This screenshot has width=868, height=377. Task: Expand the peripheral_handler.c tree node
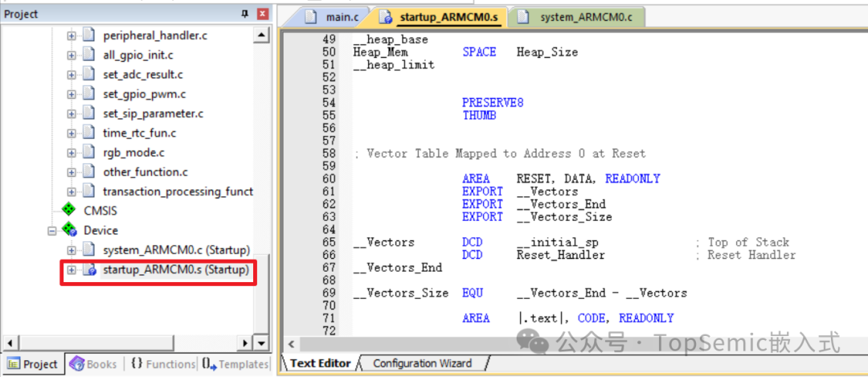point(72,36)
